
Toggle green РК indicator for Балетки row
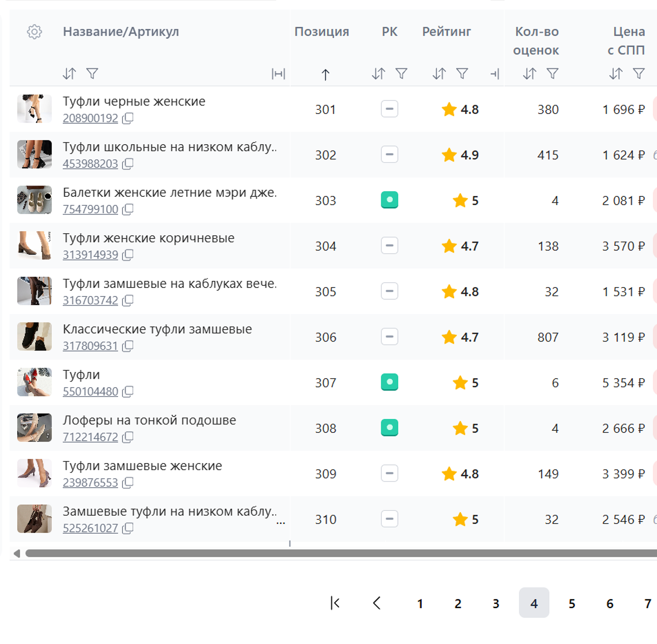(x=389, y=200)
